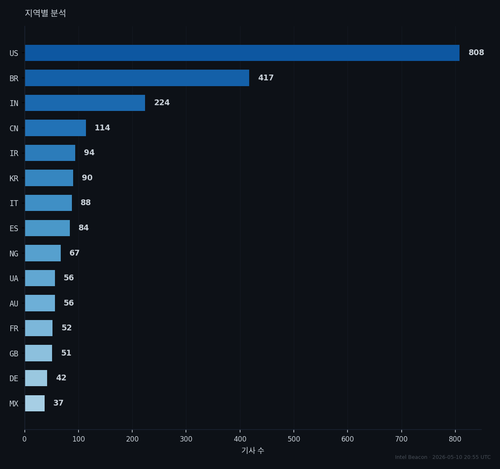Select the IR bar
This screenshot has width=500, height=469.
point(50,153)
